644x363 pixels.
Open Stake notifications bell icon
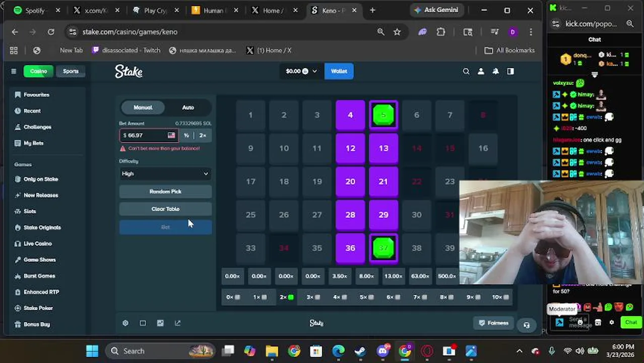pyautogui.click(x=496, y=72)
